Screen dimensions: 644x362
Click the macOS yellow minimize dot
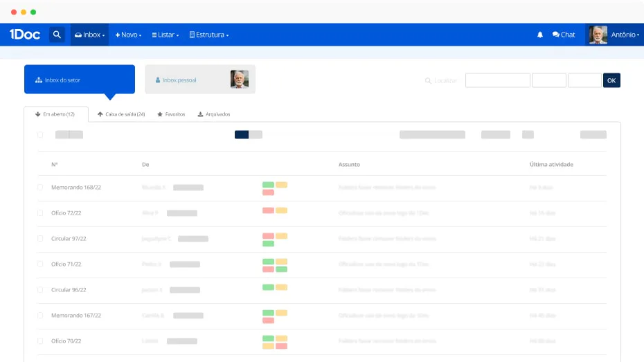pos(24,12)
